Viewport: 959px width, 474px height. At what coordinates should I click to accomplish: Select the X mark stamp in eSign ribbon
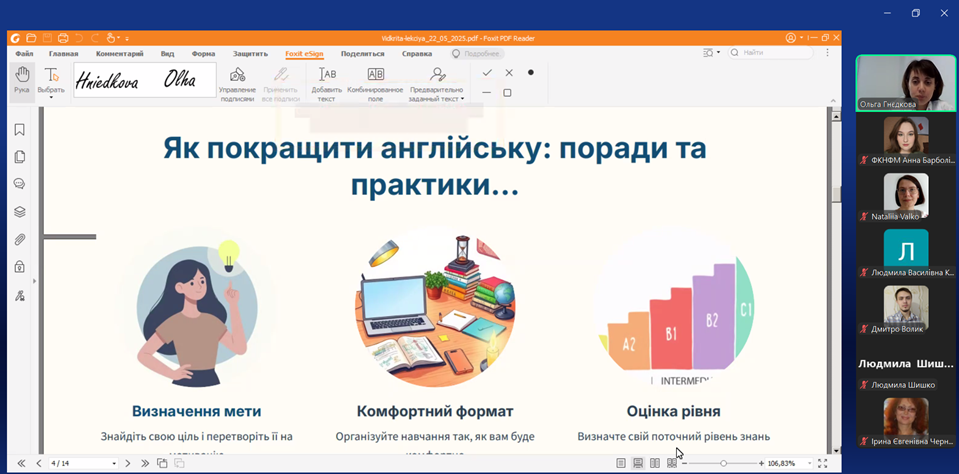point(509,73)
